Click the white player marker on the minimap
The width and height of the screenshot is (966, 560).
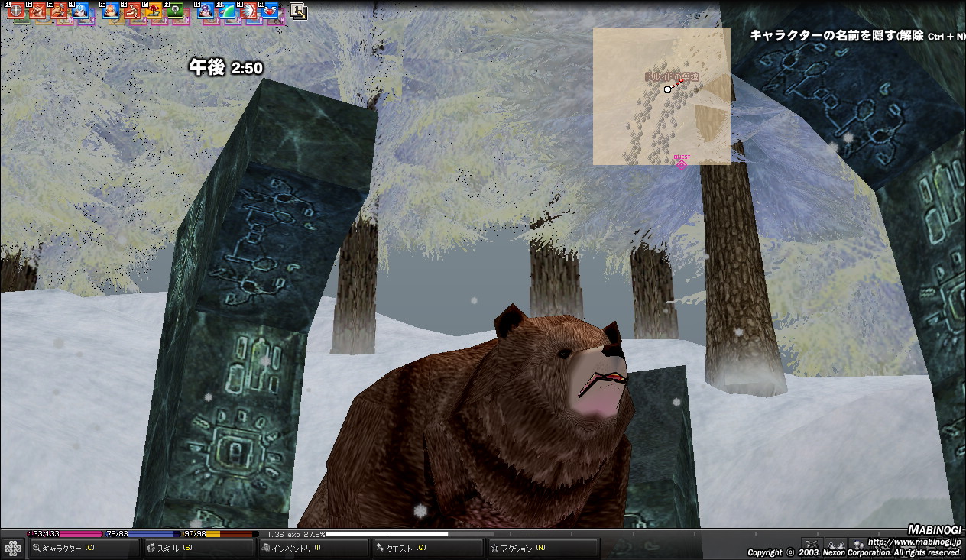667,89
